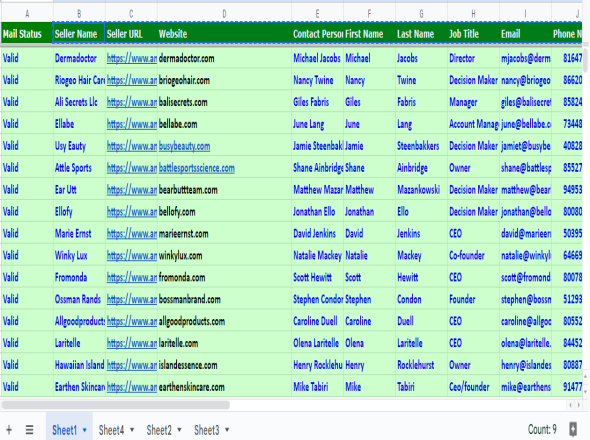Open the battlesportsscience.com website link

[x=197, y=168]
